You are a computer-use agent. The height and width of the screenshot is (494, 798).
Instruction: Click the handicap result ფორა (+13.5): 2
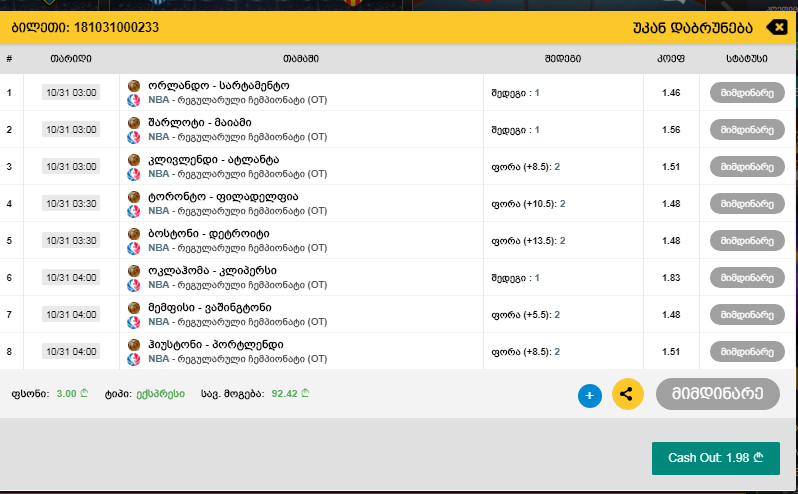click(x=528, y=241)
